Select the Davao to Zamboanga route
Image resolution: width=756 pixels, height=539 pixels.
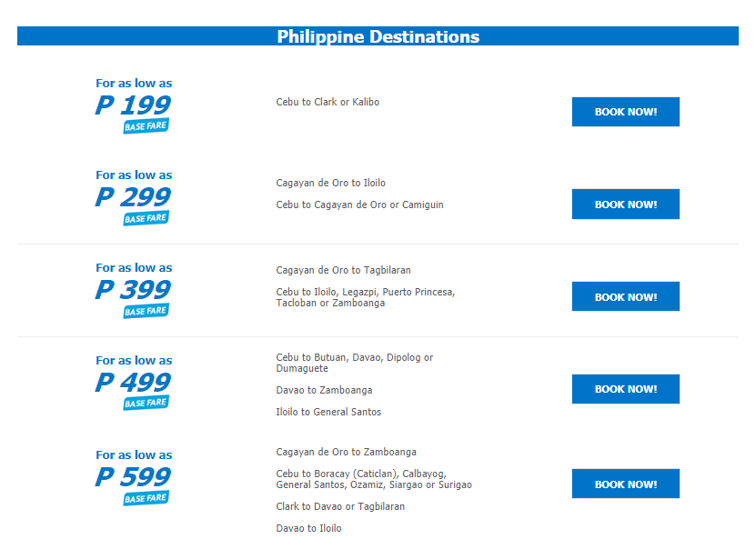click(324, 390)
